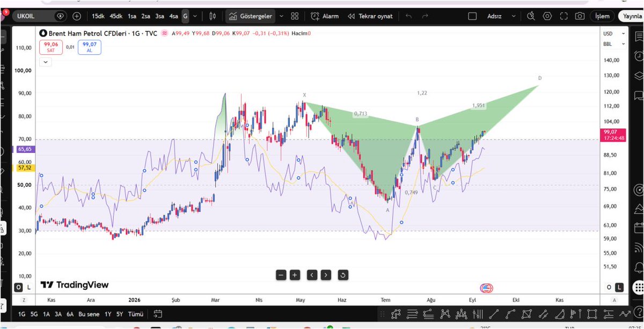Switch to the 4sa timeframe
This screenshot has width=644, height=329.
point(174,16)
